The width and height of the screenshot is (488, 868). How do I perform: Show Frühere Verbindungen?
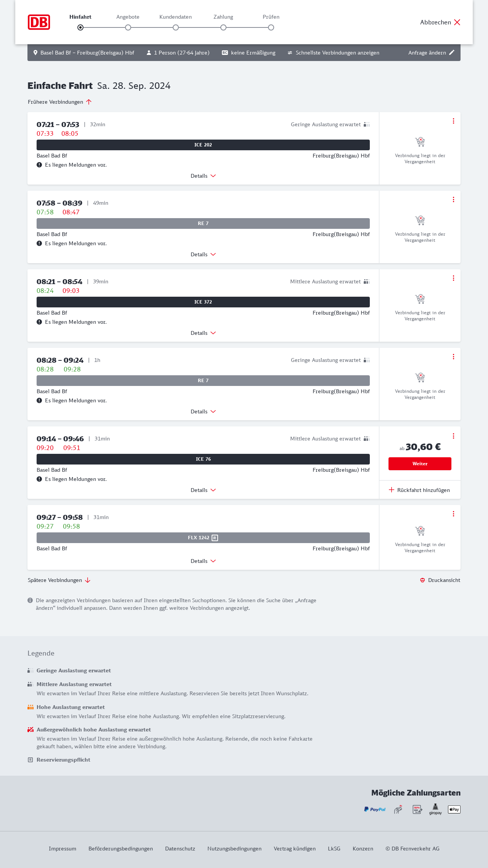pyautogui.click(x=59, y=102)
